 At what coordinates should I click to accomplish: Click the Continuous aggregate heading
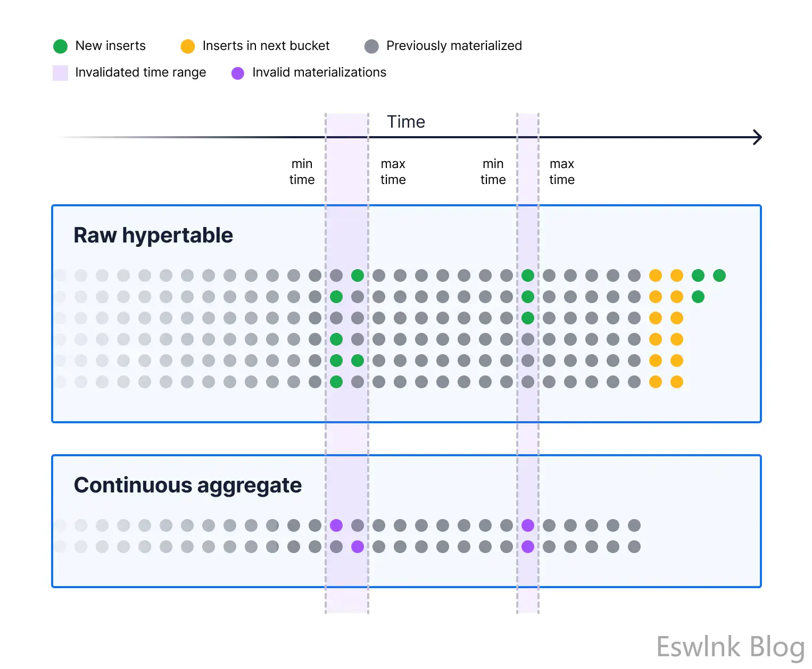click(x=188, y=485)
